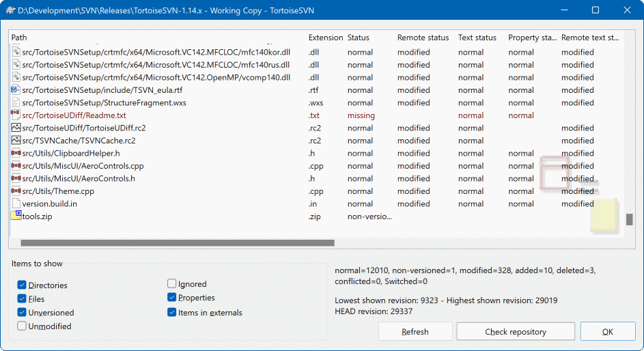Select src/Utils/MiscUI/AeroControls.h path text
Viewport: 644px width, 351px height.
(79, 179)
